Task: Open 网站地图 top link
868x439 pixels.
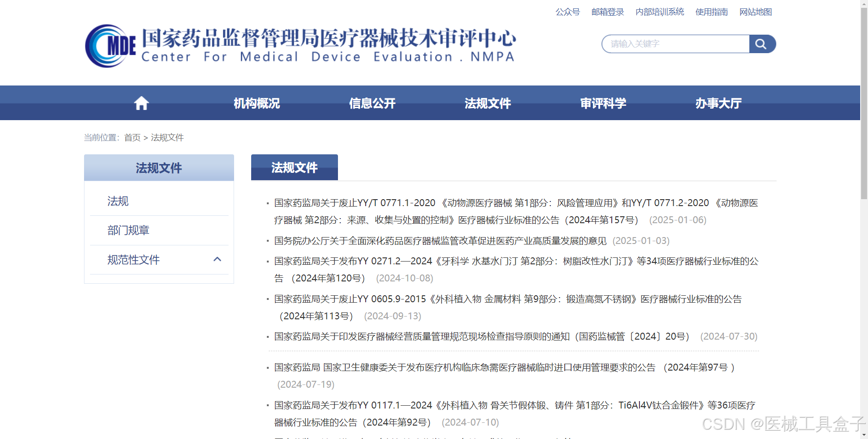Action: (755, 12)
